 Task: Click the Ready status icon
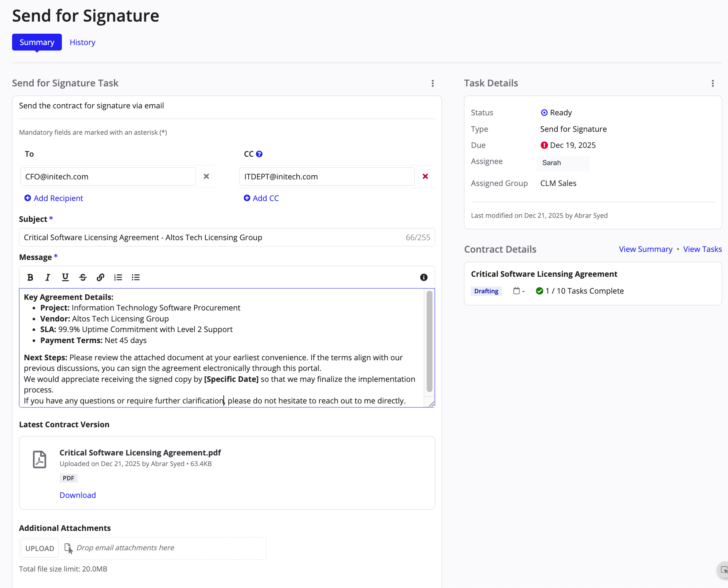tap(544, 113)
